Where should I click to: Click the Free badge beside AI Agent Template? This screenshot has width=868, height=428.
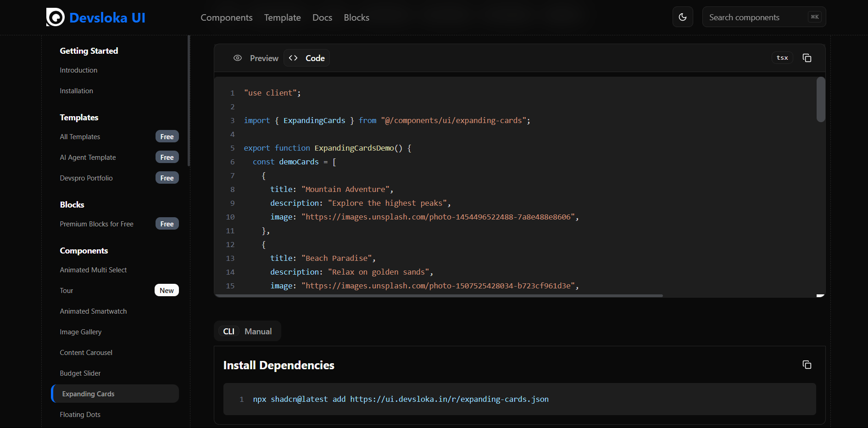(x=167, y=157)
